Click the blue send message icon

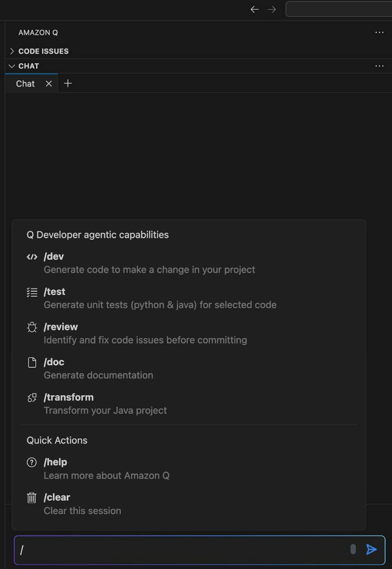(x=371, y=549)
